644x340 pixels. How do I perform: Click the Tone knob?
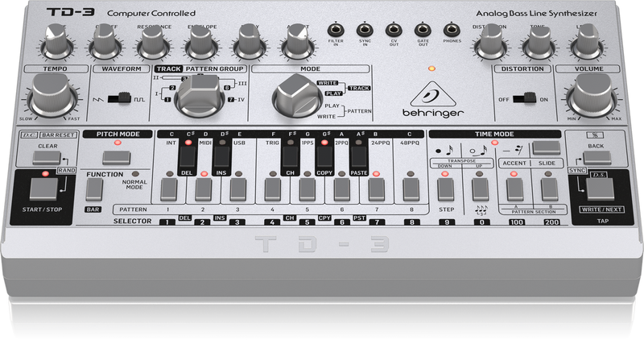(539, 42)
